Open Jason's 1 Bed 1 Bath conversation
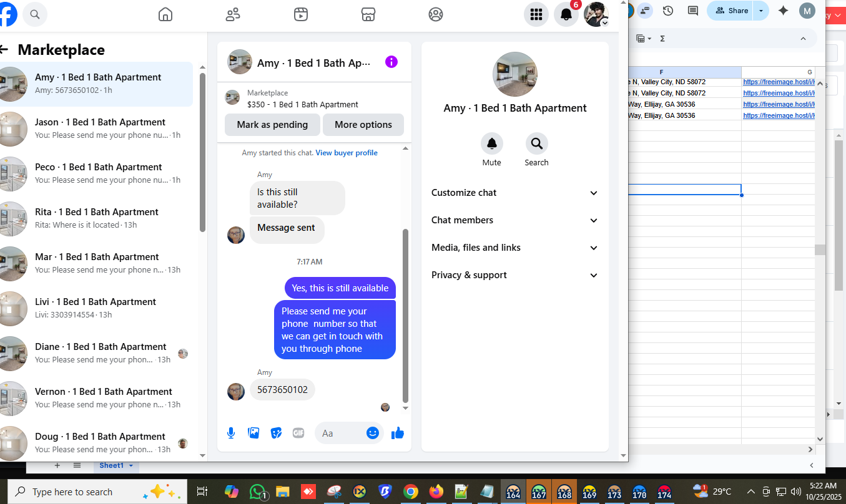 click(x=96, y=128)
